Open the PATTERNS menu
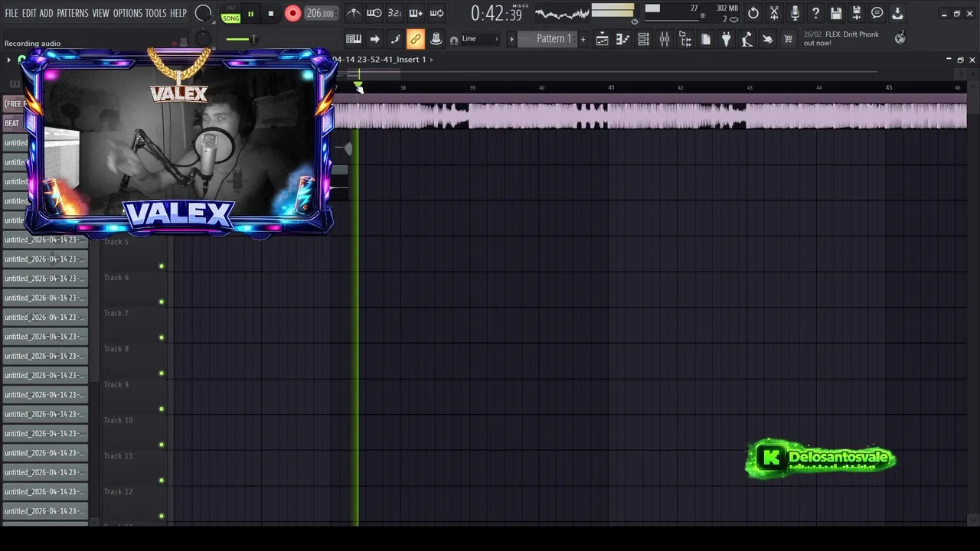 pos(73,14)
